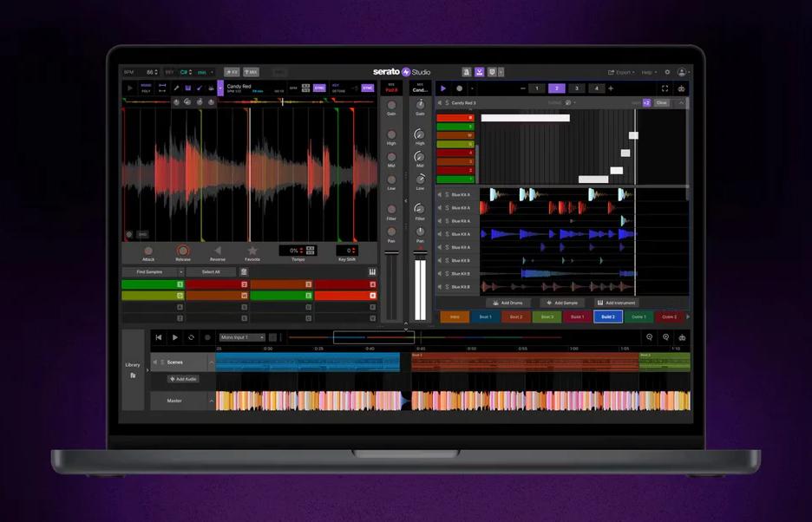Switch to the Intro scene

tap(455, 317)
